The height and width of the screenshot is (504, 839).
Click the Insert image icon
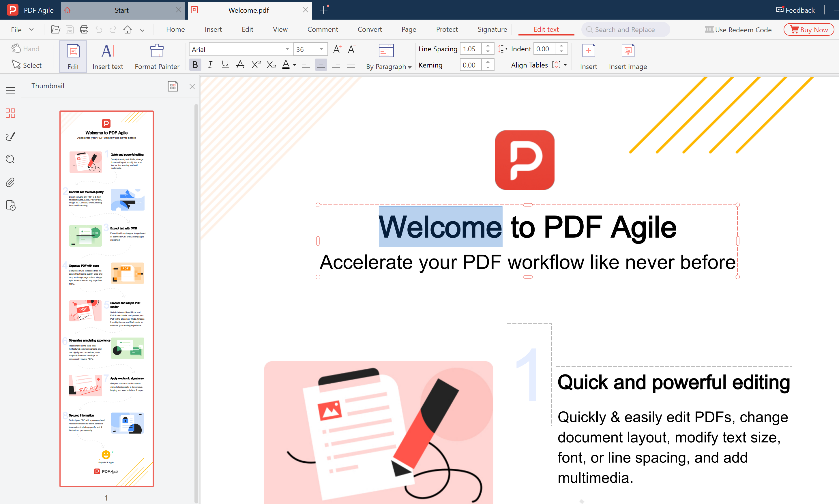pos(628,57)
